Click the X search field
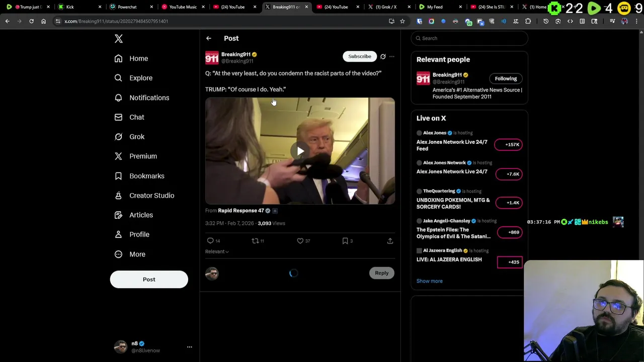 click(x=469, y=38)
